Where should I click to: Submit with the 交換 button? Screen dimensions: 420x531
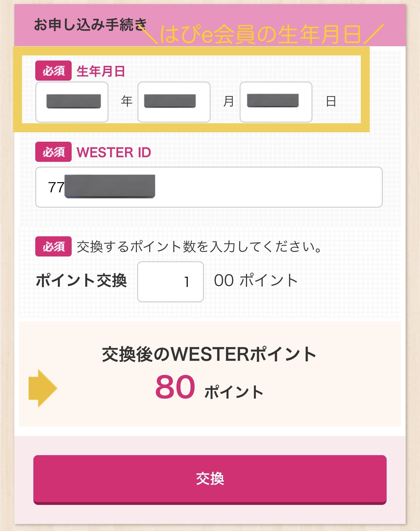coord(210,480)
